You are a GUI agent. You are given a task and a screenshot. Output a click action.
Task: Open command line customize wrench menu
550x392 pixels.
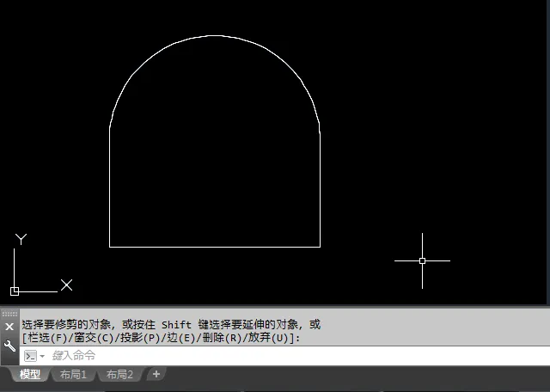pos(9,346)
